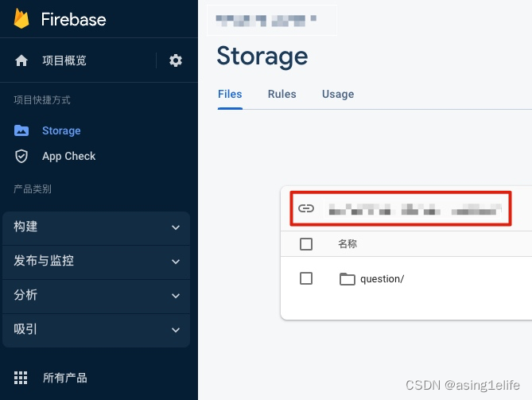Tick the select-all checkbox beside 名称
This screenshot has height=400, width=532.
tap(306, 244)
